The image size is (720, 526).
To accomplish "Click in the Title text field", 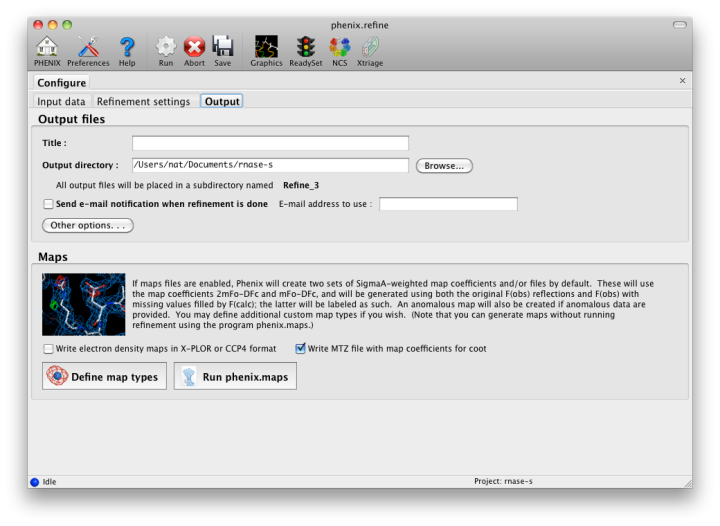I will click(x=270, y=143).
